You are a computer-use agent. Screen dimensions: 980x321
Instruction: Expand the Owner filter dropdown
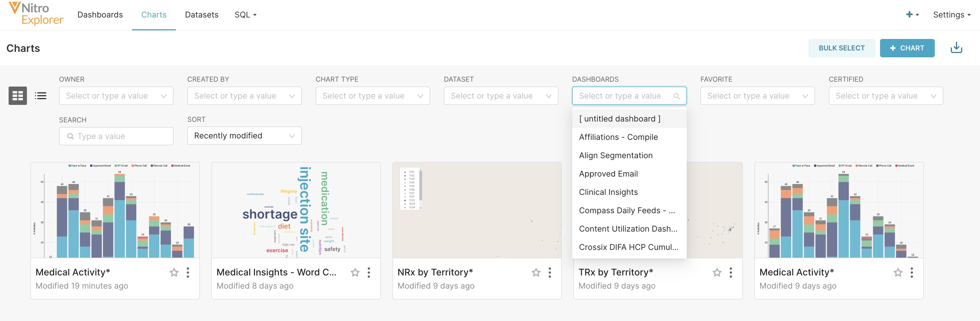[x=116, y=96]
